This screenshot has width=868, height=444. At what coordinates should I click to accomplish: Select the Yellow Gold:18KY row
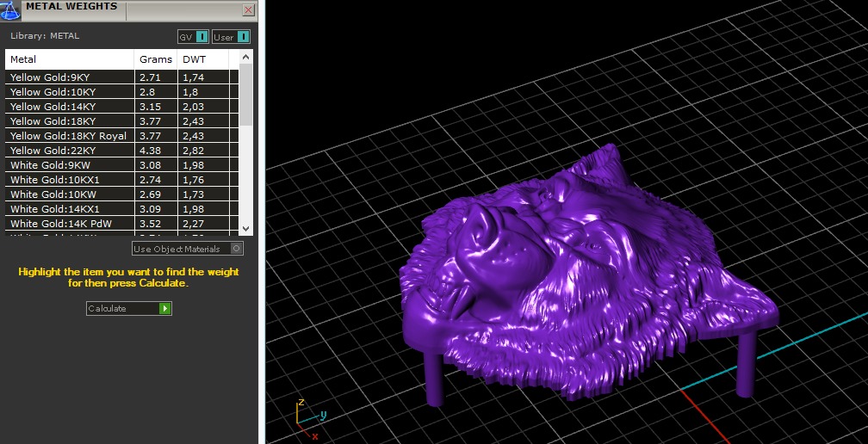pos(121,121)
